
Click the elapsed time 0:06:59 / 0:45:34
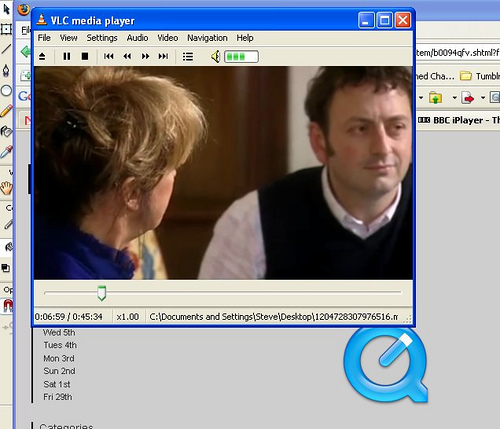pos(69,317)
